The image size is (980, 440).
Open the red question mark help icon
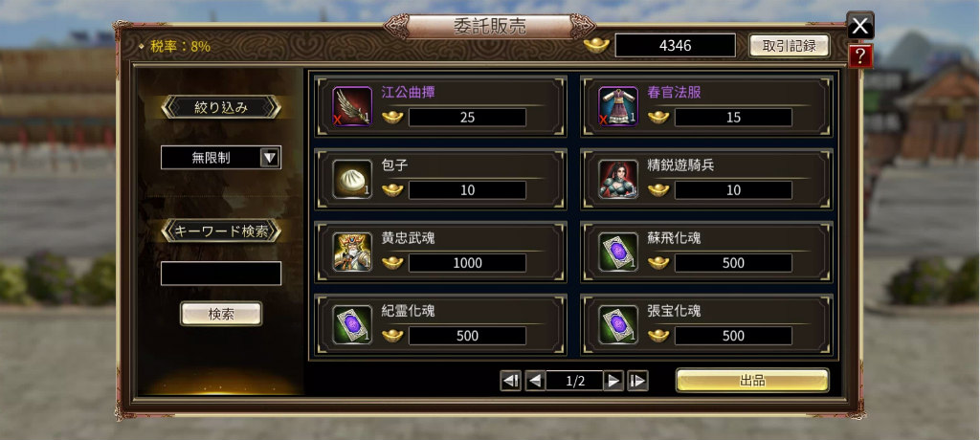click(x=860, y=56)
